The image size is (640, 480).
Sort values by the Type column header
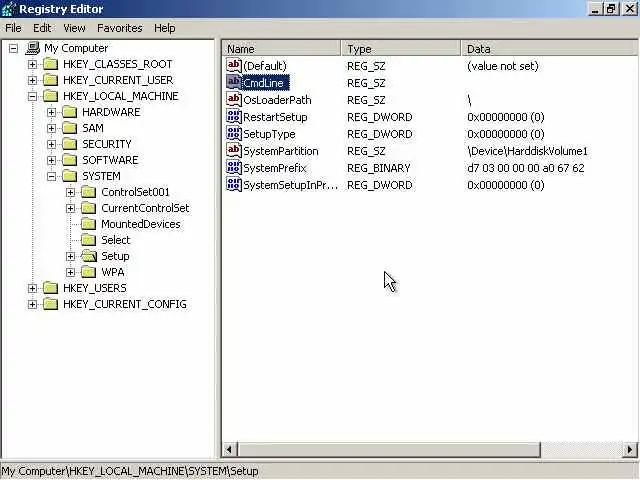(x=401, y=49)
